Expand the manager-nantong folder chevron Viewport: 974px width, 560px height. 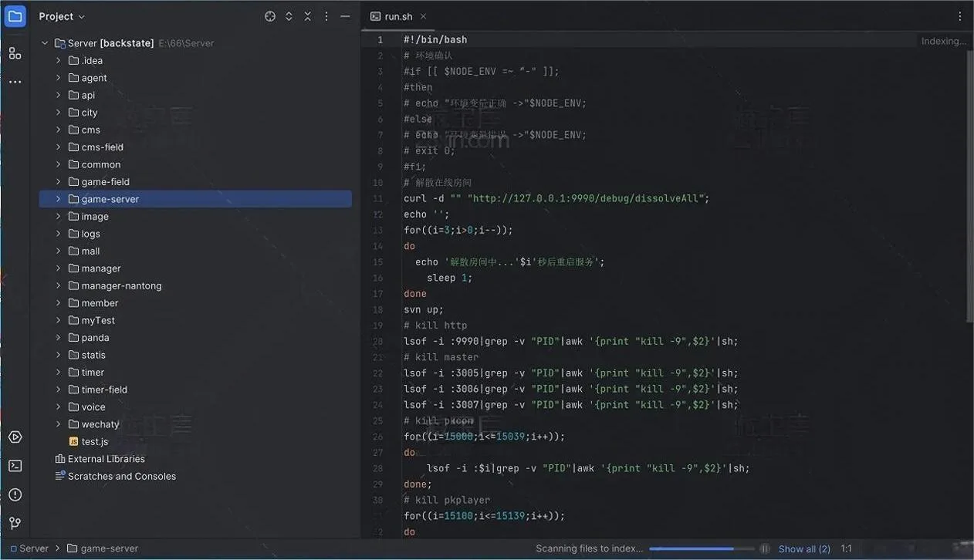click(58, 285)
